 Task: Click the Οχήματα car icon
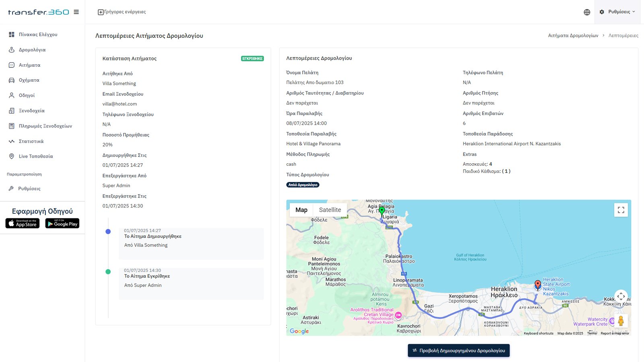tap(12, 80)
